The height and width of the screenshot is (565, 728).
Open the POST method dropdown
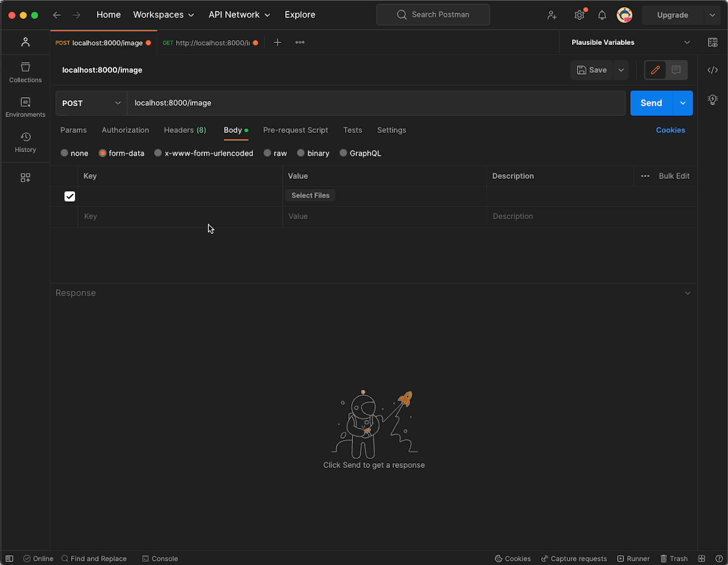coord(91,103)
